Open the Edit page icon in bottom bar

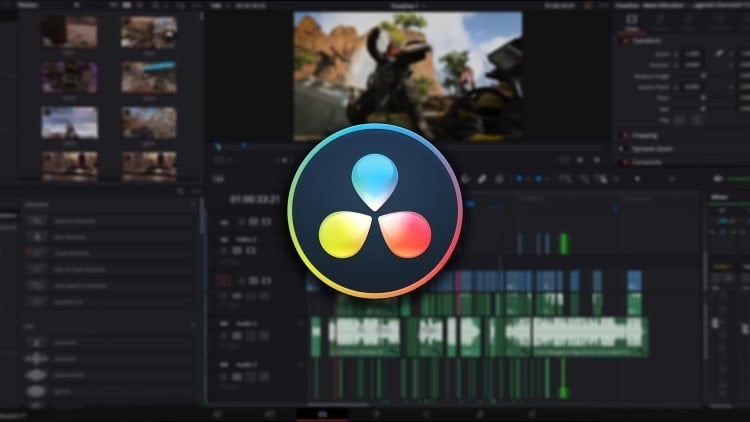coord(322,413)
